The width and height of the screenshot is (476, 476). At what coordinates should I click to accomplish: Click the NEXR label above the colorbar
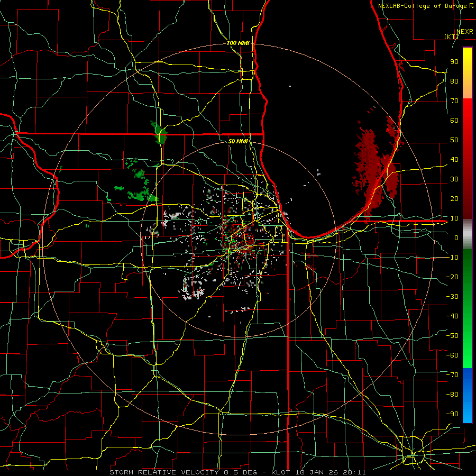(465, 32)
